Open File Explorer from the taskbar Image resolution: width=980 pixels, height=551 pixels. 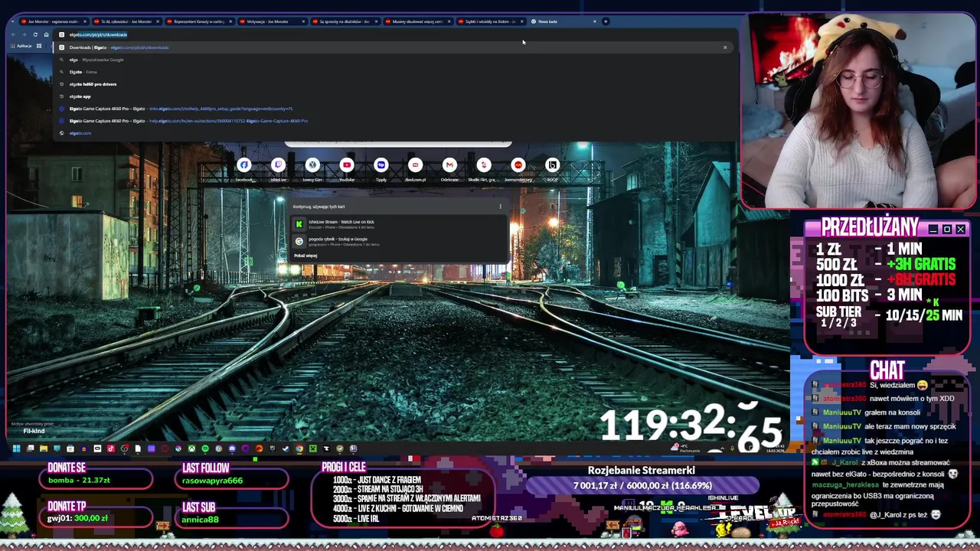coord(44,448)
